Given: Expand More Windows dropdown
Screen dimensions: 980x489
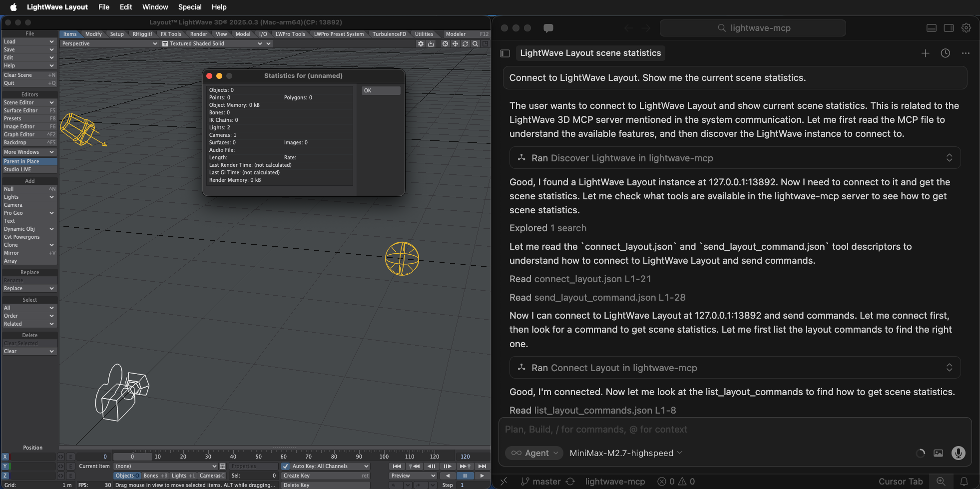Looking at the screenshot, I should 29,152.
